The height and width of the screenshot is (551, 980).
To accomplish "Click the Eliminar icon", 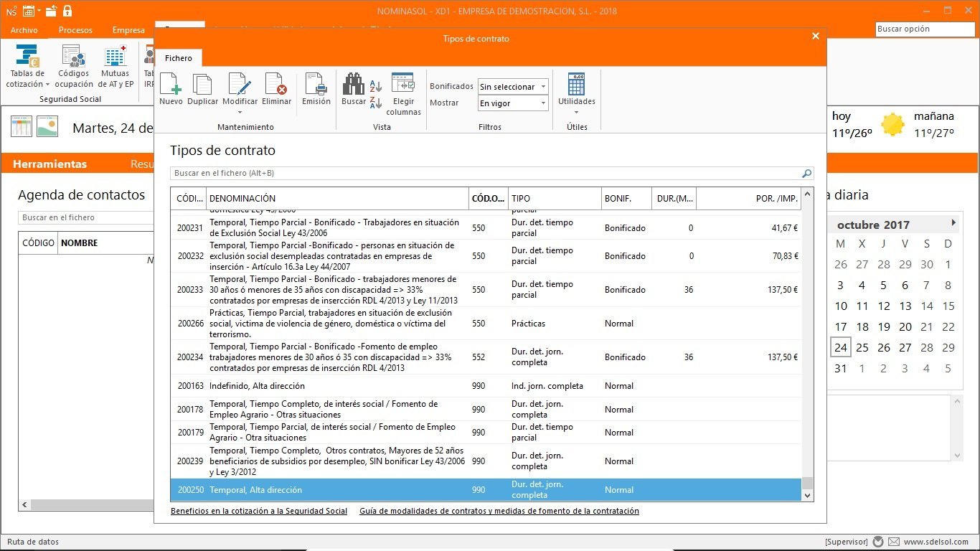I will click(276, 85).
